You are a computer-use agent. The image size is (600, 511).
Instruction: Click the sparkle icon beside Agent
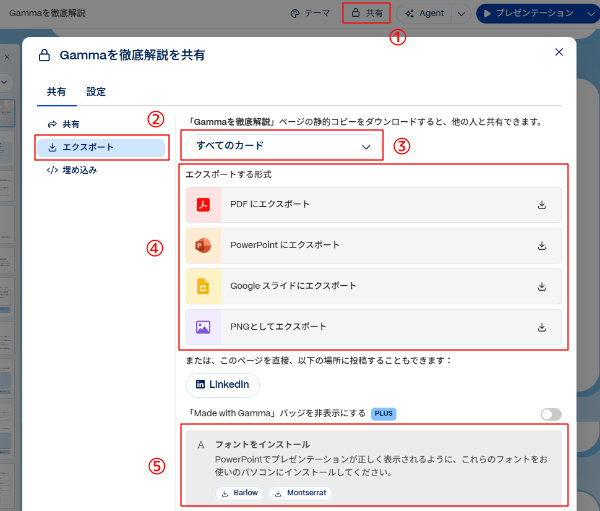click(409, 13)
